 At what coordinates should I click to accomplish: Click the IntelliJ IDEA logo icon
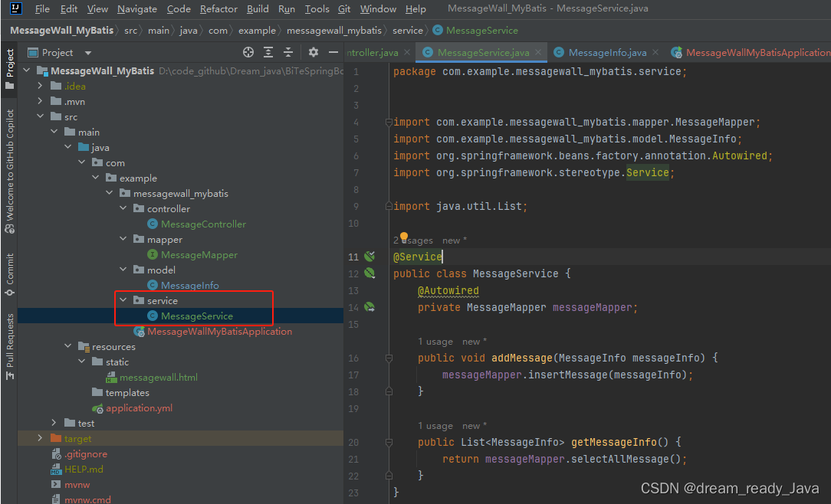point(16,8)
